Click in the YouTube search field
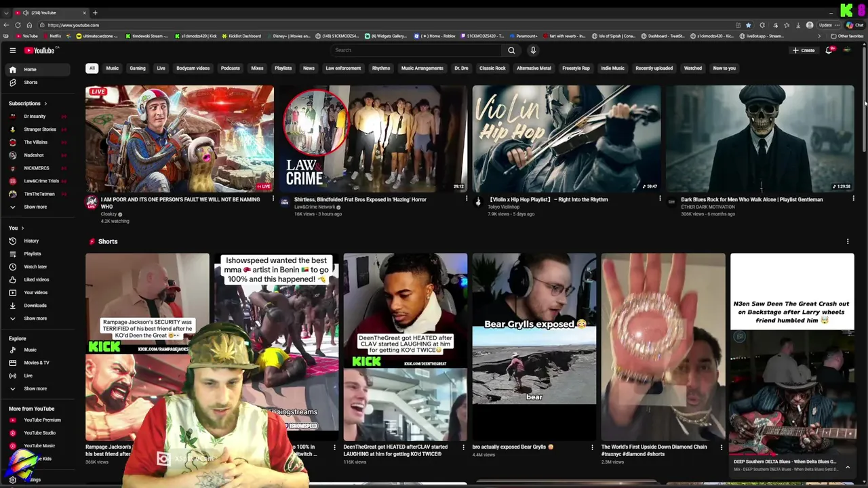The width and height of the screenshot is (868, 488). point(415,50)
